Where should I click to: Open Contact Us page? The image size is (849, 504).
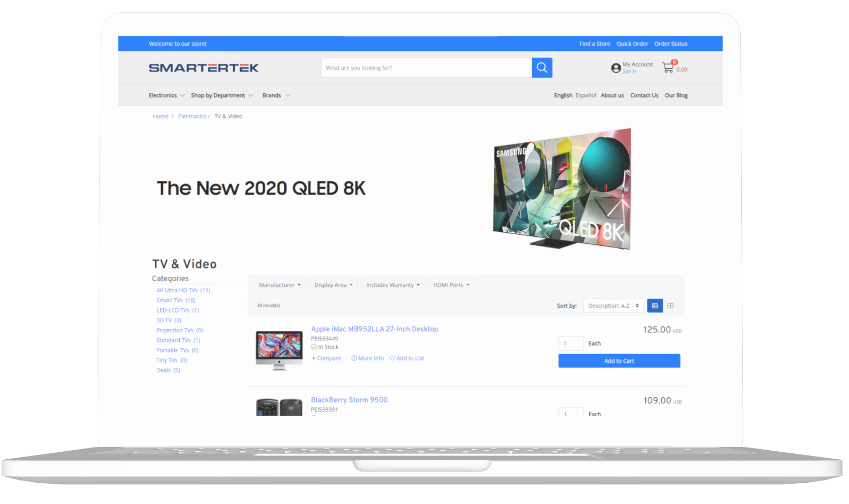[x=644, y=95]
